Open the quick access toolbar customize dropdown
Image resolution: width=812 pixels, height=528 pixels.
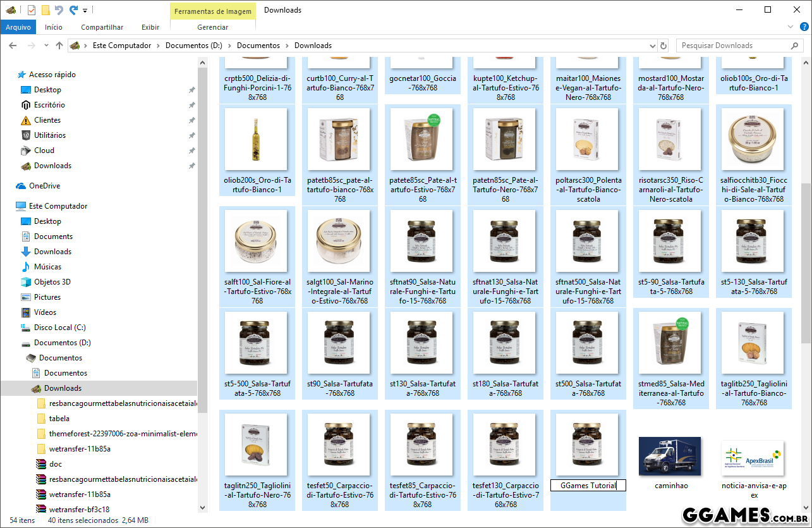pos(85,10)
